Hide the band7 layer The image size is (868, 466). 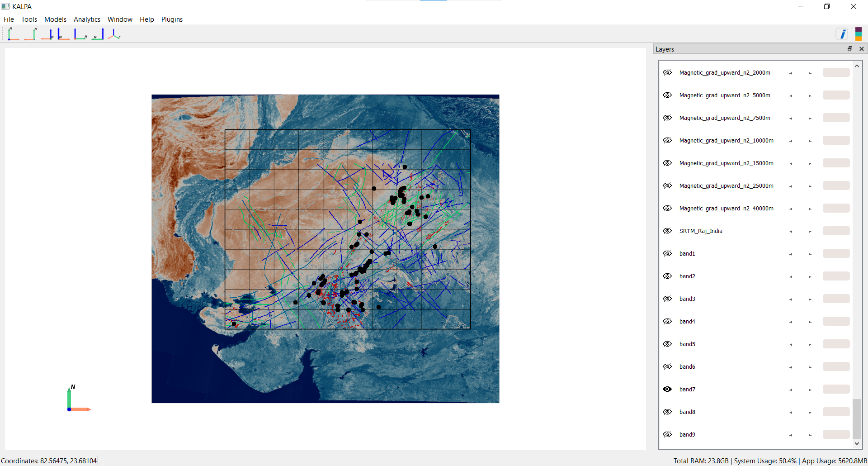667,389
